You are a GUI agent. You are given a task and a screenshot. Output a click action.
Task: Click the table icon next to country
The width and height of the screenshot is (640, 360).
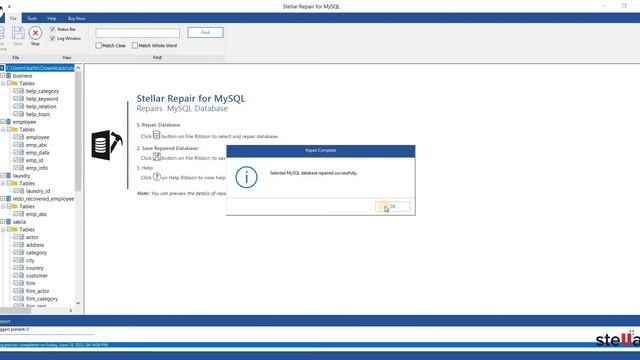pos(22,268)
